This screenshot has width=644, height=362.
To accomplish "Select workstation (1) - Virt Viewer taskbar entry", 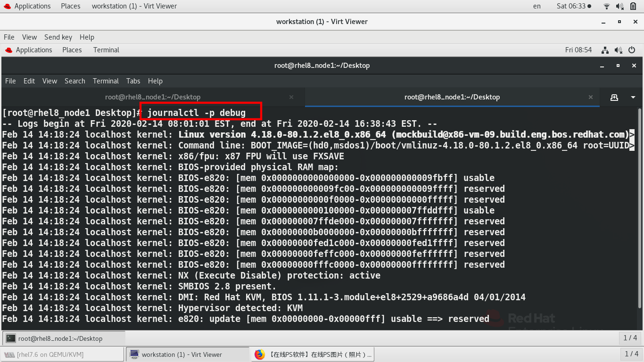I will click(x=188, y=354).
